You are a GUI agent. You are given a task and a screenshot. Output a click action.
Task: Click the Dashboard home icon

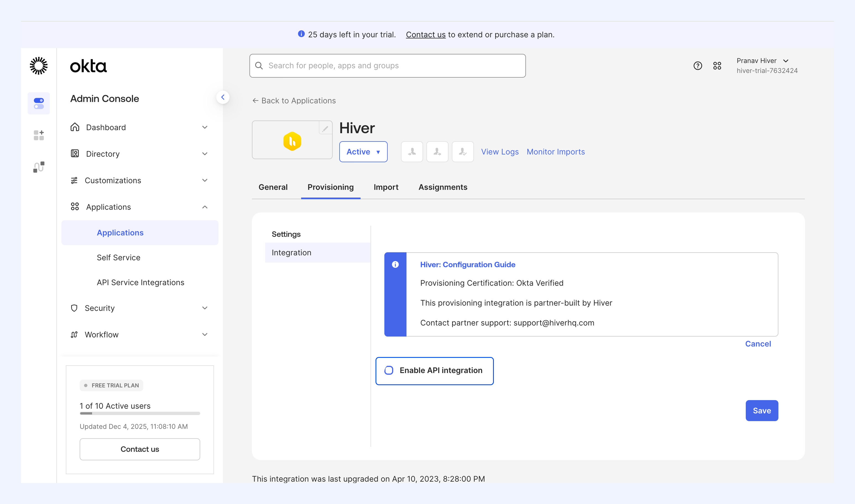(75, 127)
